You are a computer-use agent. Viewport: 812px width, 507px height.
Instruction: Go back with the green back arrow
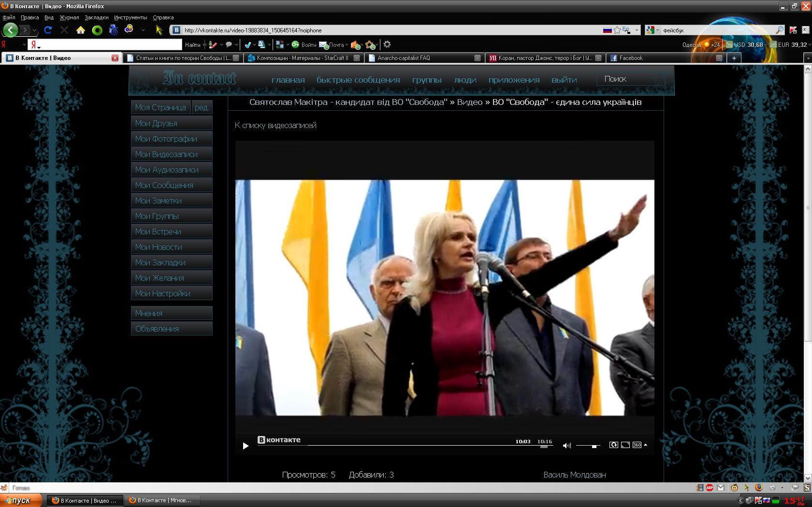click(10, 30)
